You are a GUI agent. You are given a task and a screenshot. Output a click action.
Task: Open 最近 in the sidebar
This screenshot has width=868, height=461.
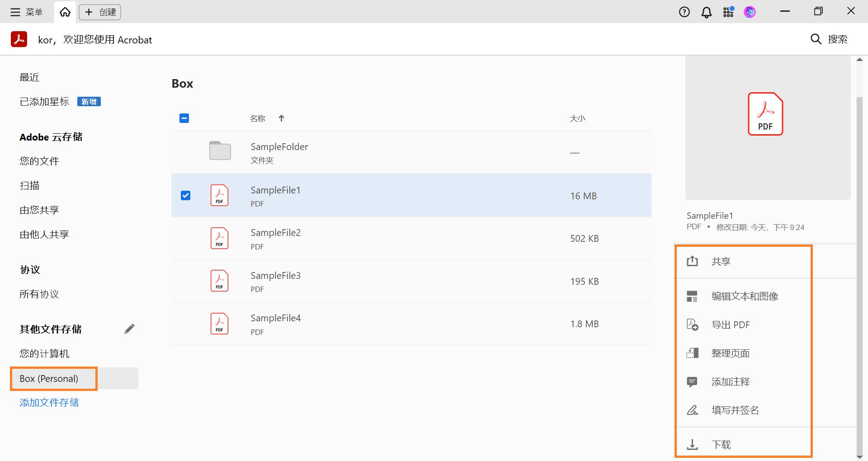pyautogui.click(x=29, y=77)
